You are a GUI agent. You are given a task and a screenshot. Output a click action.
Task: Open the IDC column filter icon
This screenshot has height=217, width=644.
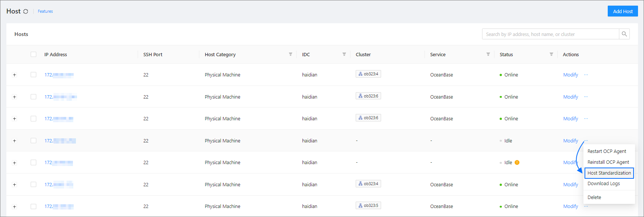pyautogui.click(x=344, y=54)
